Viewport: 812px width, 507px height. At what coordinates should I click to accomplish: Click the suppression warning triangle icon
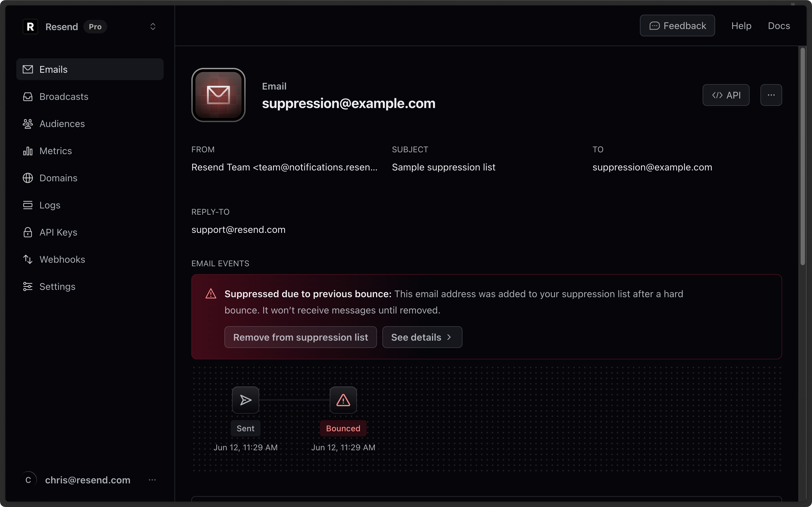211,294
